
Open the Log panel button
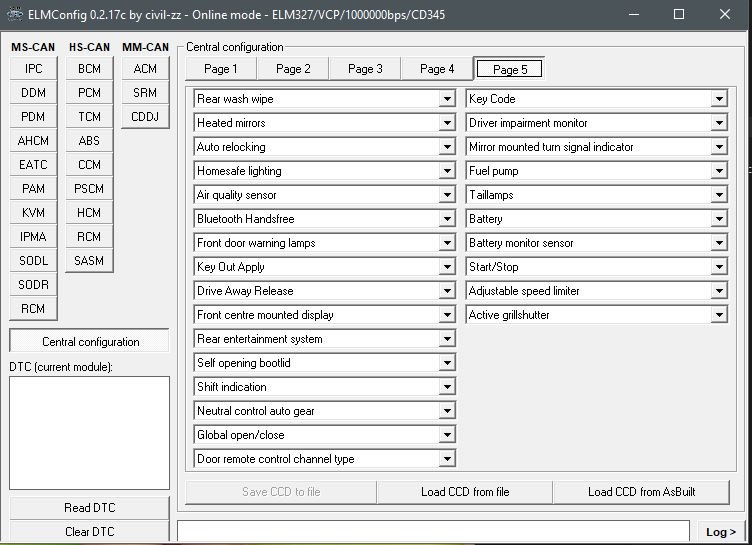tap(720, 532)
